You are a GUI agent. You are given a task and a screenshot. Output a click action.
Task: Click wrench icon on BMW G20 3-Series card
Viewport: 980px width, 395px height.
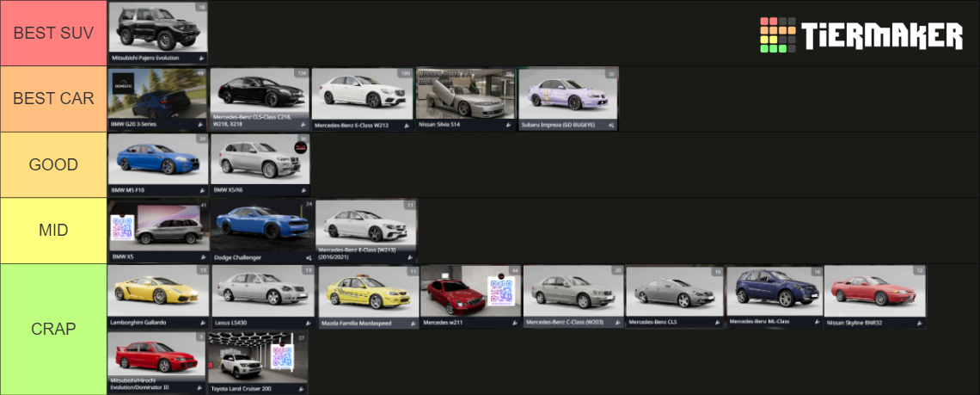pos(202,125)
